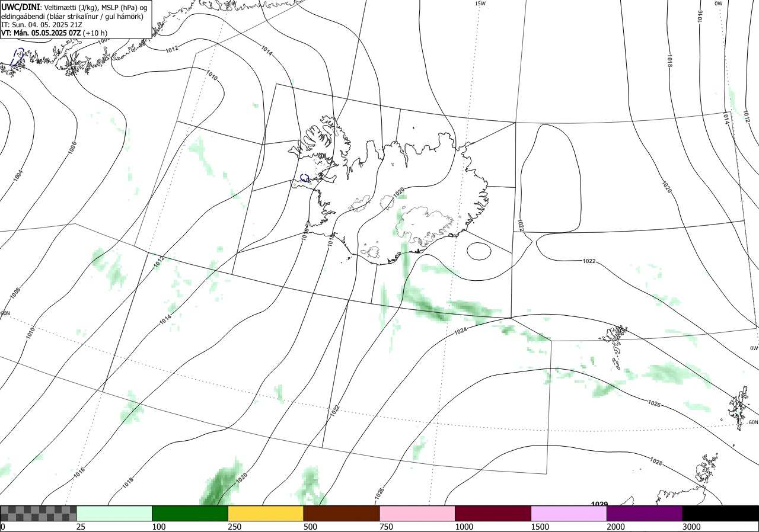
Task: Click the legend value '3000'
Action: [692, 527]
